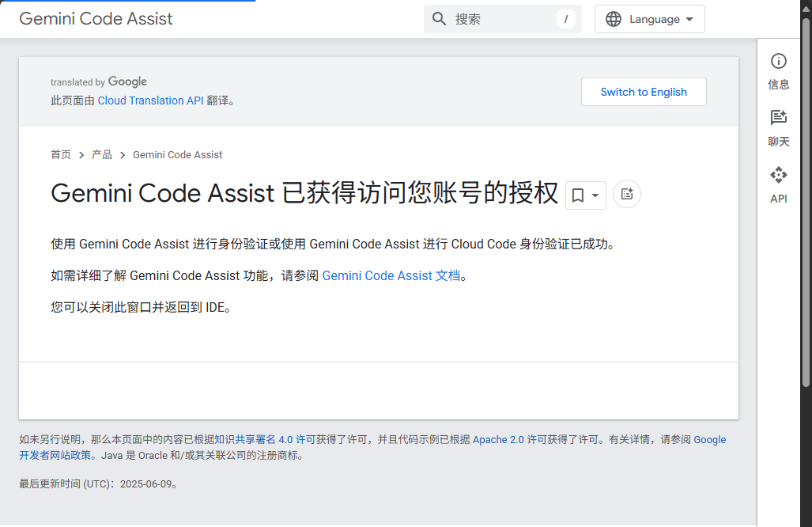Click the search magnifier icon
The width and height of the screenshot is (812, 527).
(440, 18)
